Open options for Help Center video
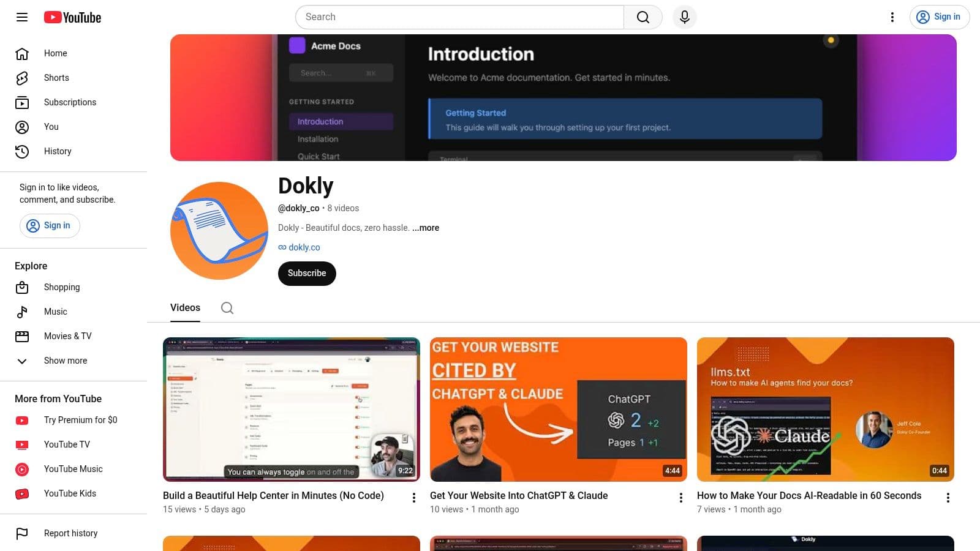The width and height of the screenshot is (980, 551). 414,498
